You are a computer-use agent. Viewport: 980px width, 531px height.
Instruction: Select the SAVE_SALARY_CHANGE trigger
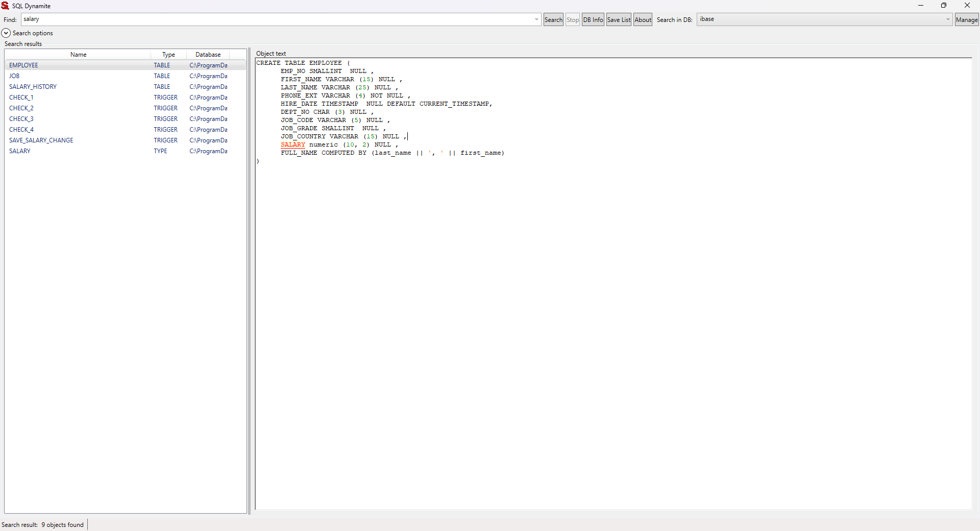pos(41,140)
